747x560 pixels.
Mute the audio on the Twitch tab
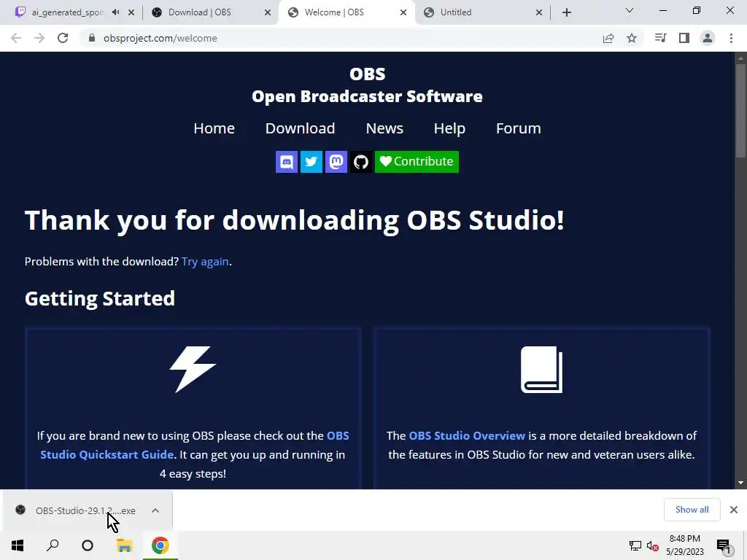pos(115,12)
